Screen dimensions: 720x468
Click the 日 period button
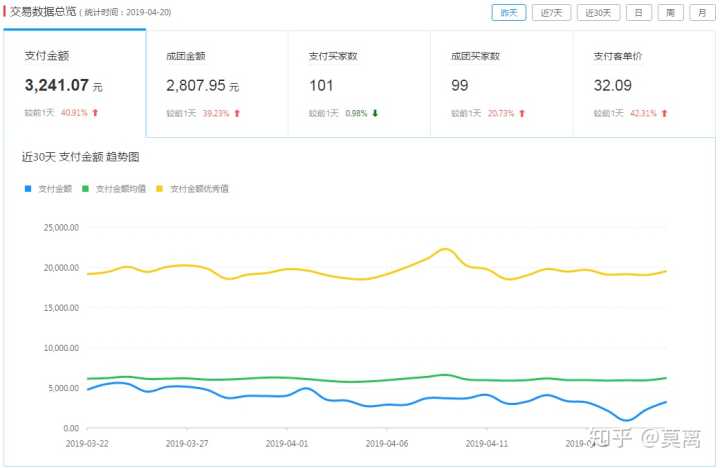click(x=639, y=13)
